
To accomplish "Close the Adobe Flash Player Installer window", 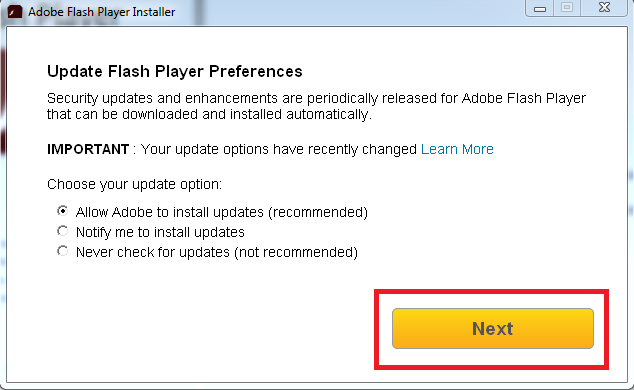I will [x=604, y=8].
